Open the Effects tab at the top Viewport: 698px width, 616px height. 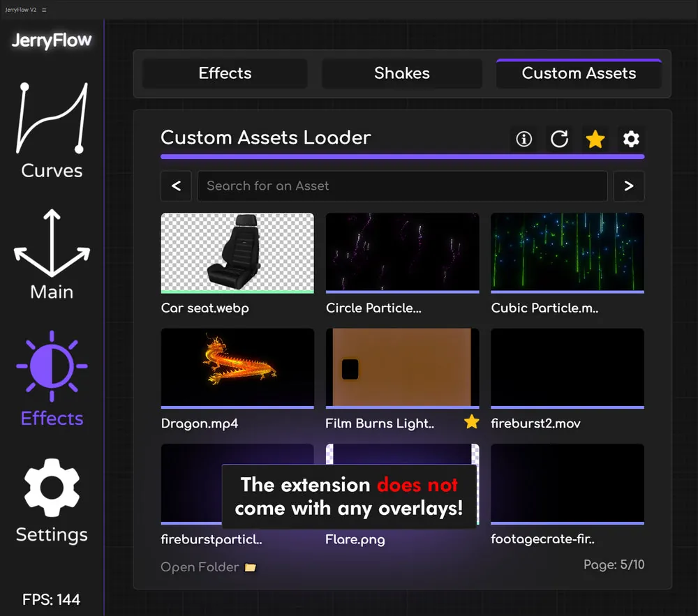225,73
